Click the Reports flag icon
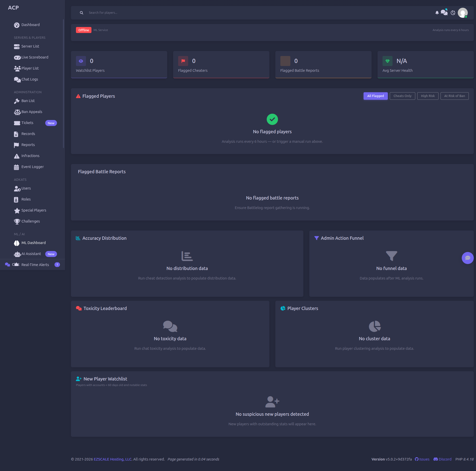The image size is (476, 471). [16, 145]
